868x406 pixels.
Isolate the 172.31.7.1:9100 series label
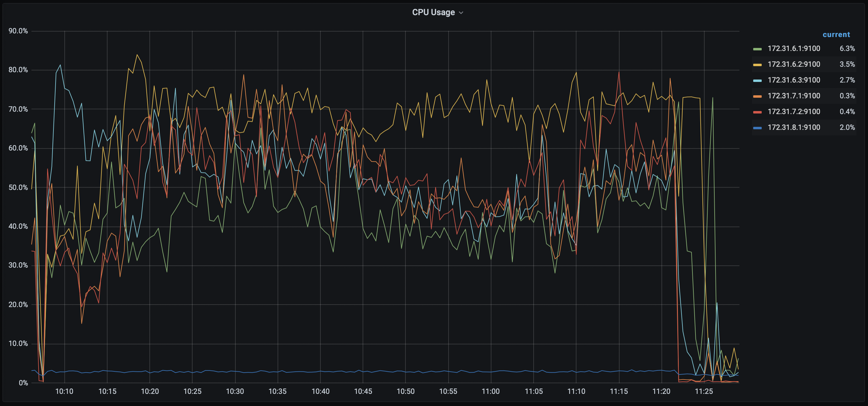pos(794,96)
